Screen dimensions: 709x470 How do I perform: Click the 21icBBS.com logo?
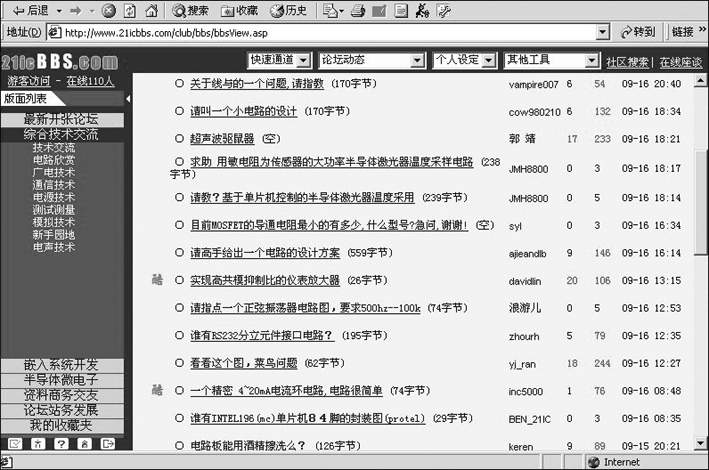coord(59,62)
